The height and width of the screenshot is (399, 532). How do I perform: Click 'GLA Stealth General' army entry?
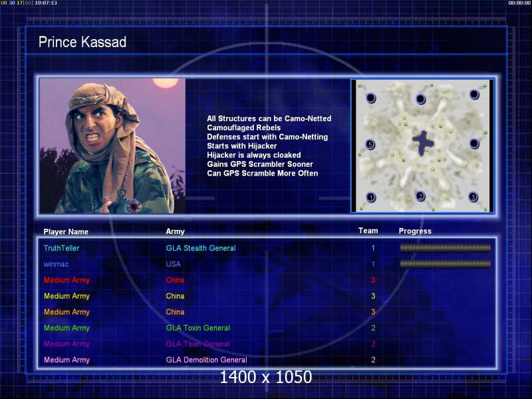pos(201,248)
